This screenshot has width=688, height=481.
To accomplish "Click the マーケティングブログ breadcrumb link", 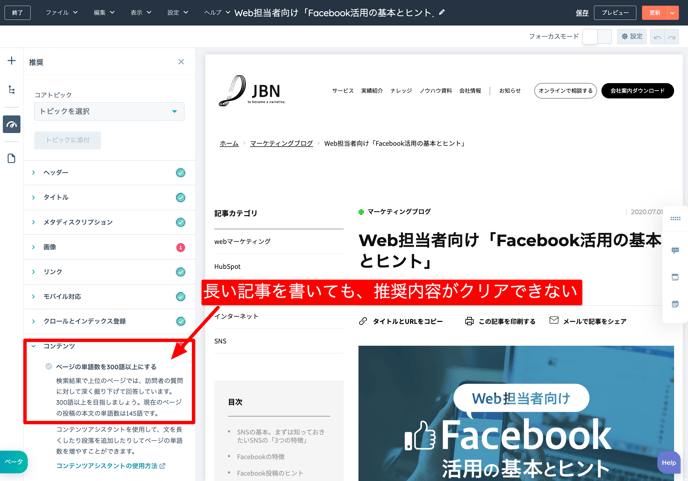I will [x=281, y=144].
